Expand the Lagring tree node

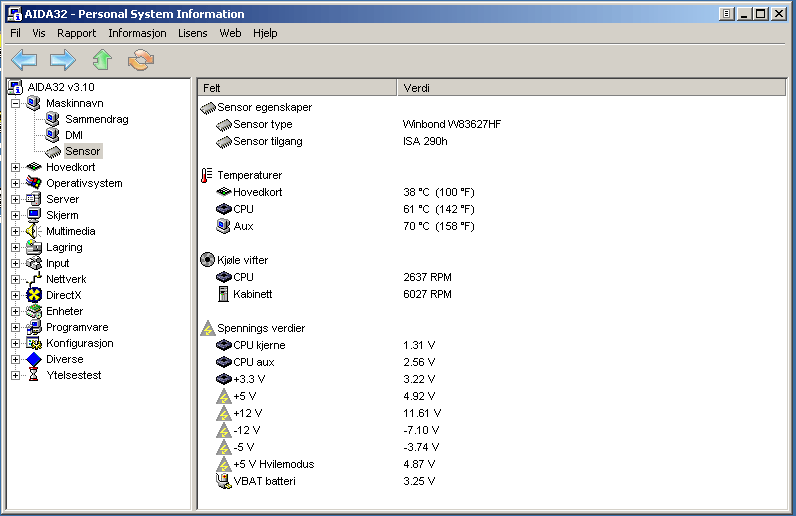(x=15, y=247)
